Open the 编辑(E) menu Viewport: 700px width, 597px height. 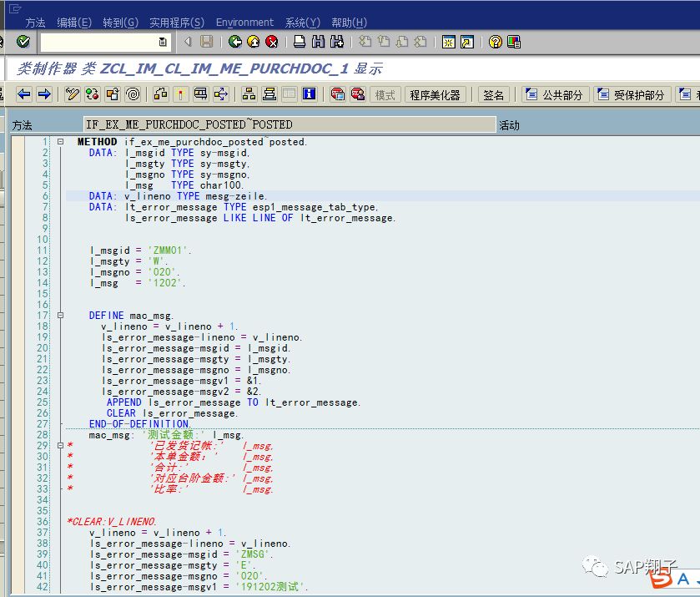click(74, 23)
